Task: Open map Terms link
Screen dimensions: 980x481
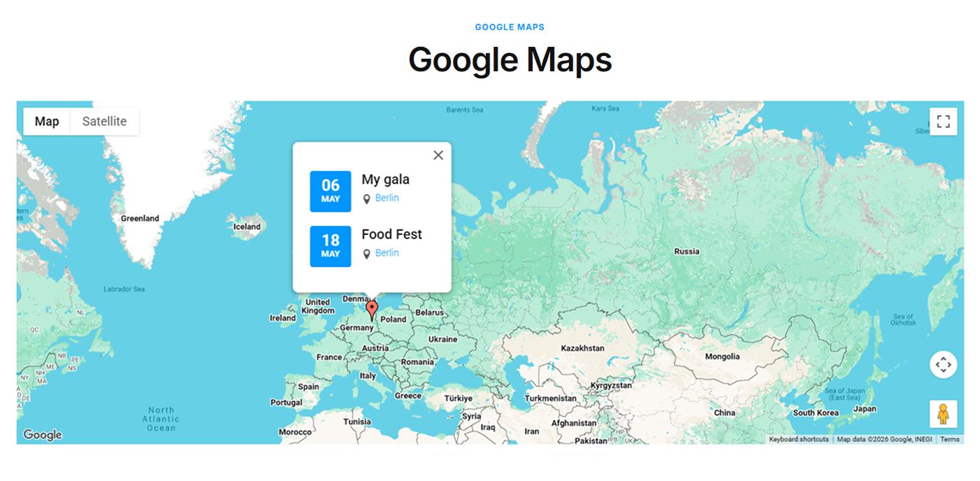Action: (x=950, y=440)
